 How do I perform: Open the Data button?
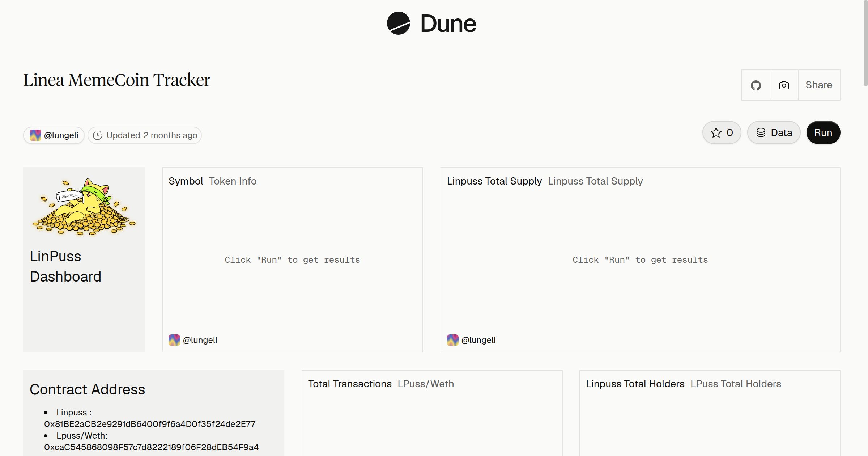[774, 132]
